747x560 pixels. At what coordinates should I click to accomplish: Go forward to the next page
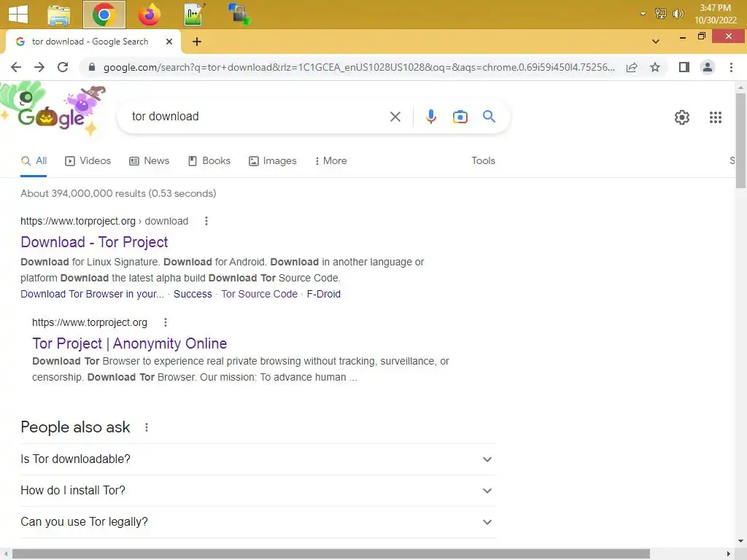[x=39, y=67]
